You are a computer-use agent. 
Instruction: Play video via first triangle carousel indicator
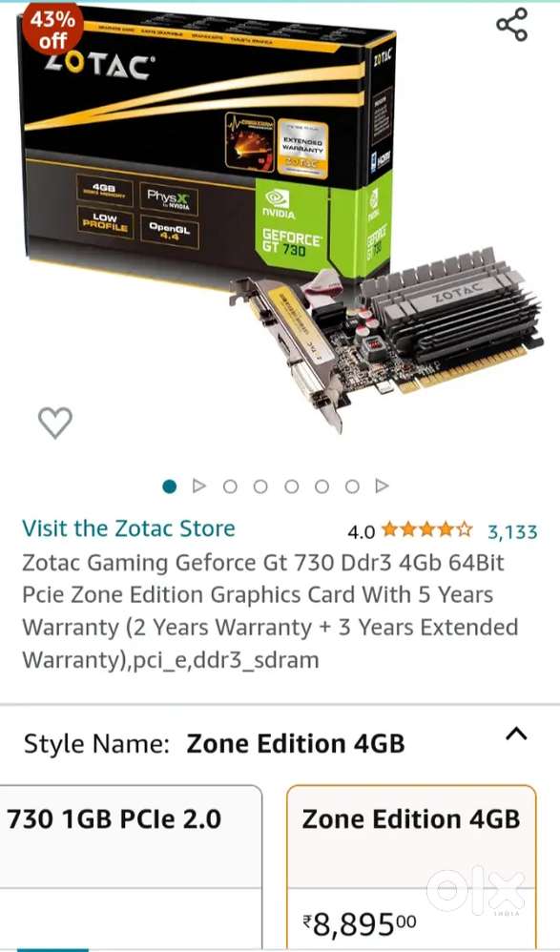pos(198,486)
